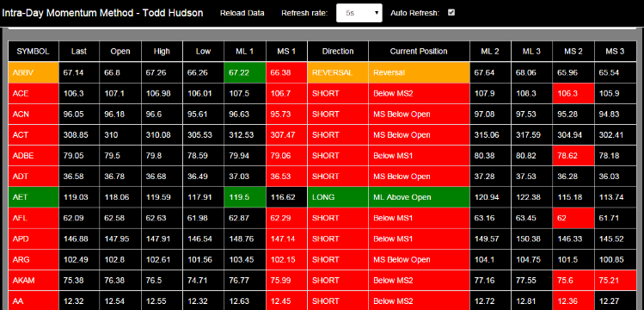
Task: Click the ML 1 column header
Action: [x=245, y=52]
